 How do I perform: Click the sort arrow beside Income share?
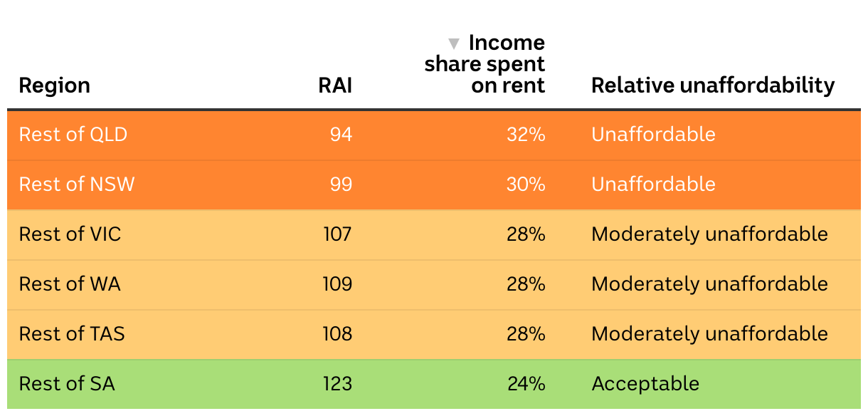pyautogui.click(x=454, y=43)
